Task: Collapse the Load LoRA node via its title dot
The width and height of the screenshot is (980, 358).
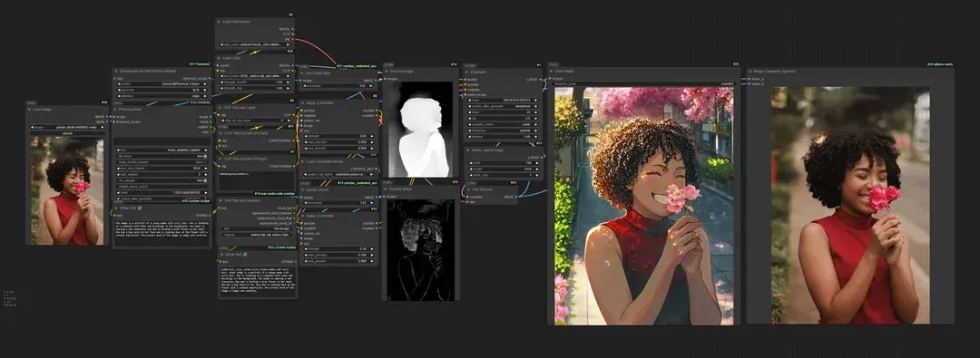Action: coord(219,58)
